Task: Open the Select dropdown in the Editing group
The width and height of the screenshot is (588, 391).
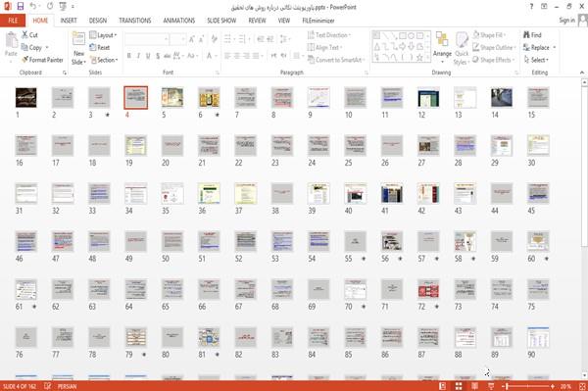Action: click(x=536, y=60)
